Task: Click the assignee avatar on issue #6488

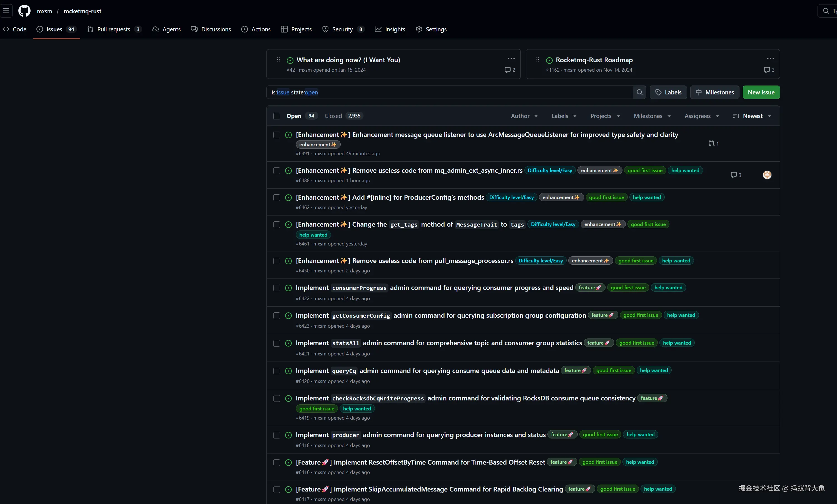Action: [x=767, y=175]
